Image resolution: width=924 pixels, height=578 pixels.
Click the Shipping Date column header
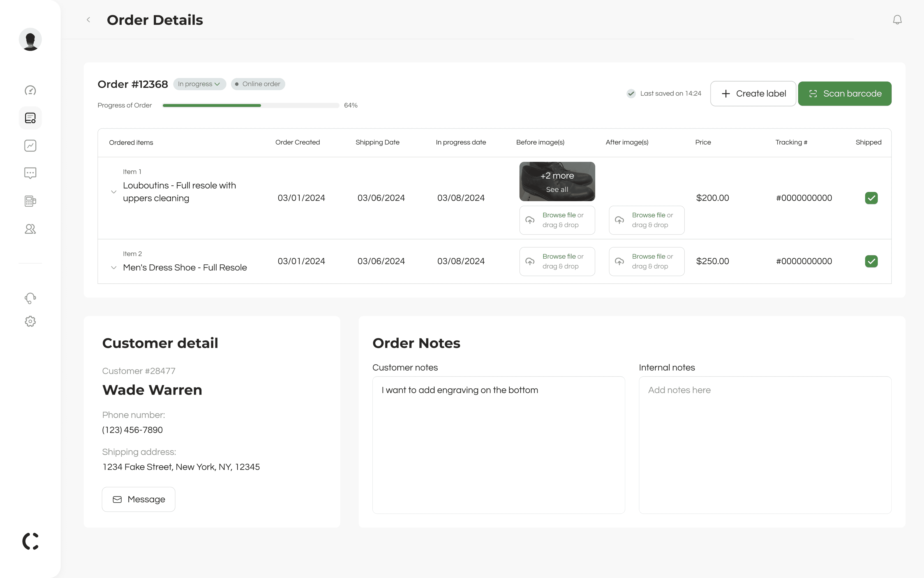377,143
